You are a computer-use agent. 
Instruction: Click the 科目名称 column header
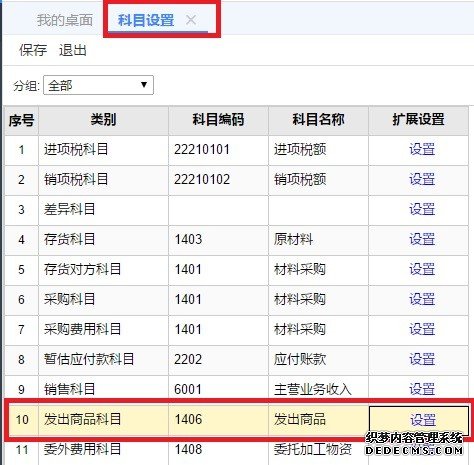pos(318,120)
